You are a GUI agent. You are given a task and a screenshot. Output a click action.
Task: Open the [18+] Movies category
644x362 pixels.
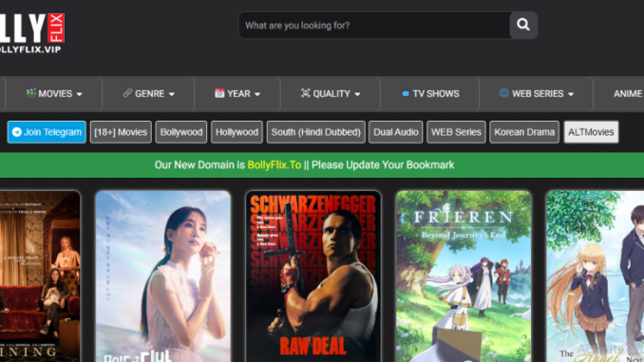point(121,132)
